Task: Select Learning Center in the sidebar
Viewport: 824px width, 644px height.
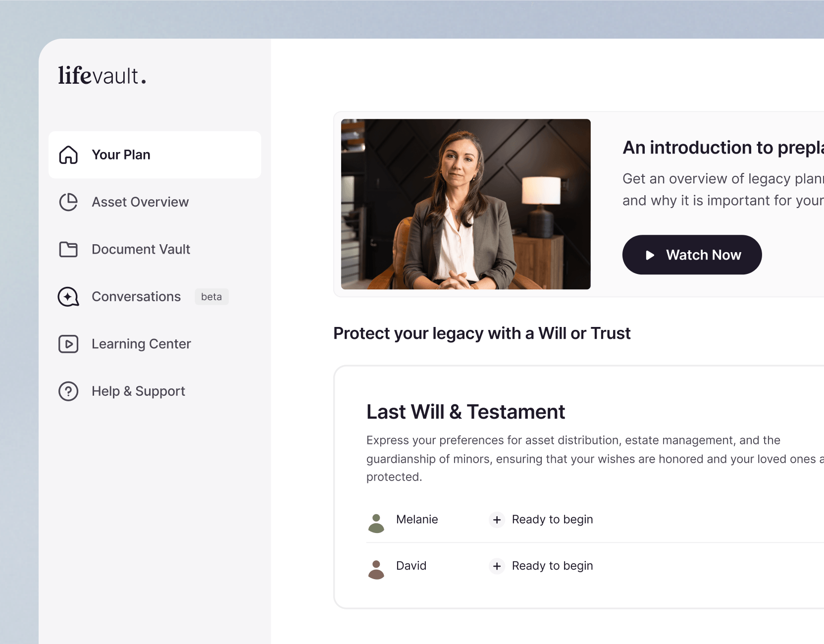Action: point(141,344)
